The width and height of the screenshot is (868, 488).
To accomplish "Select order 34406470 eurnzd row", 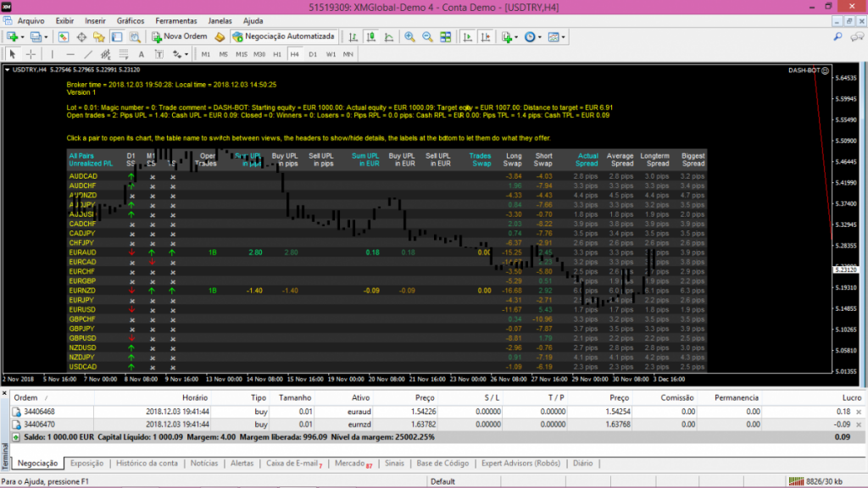I will coord(437,424).
